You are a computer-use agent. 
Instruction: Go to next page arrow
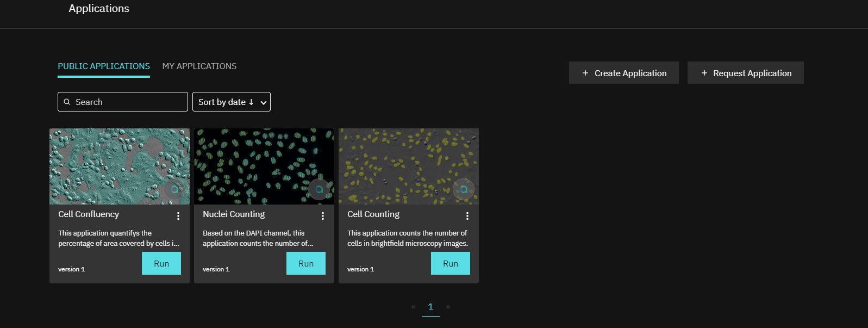tap(448, 307)
